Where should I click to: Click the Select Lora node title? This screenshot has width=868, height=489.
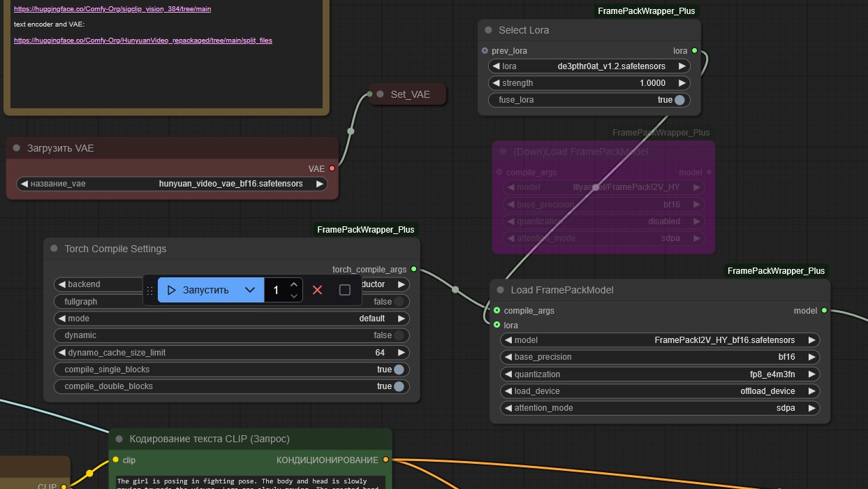524,30
